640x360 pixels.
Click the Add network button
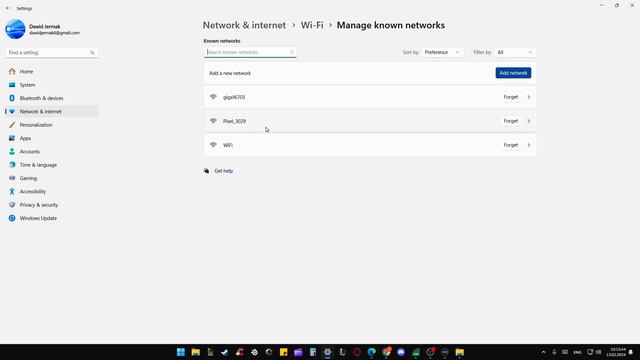pyautogui.click(x=513, y=73)
